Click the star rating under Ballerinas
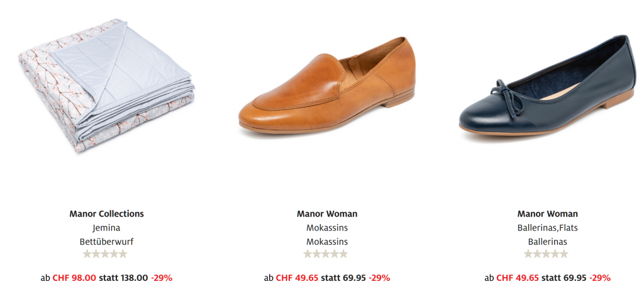644x289 pixels. [547, 254]
